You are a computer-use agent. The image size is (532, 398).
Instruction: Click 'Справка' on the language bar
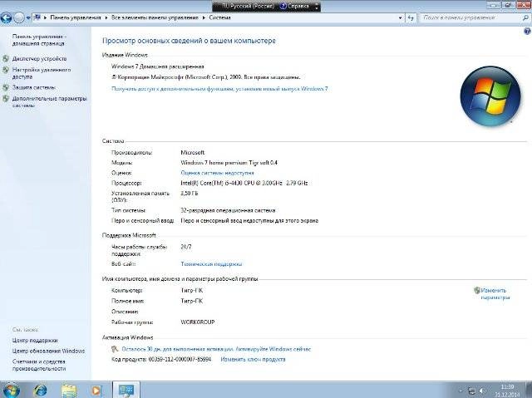[x=294, y=6]
